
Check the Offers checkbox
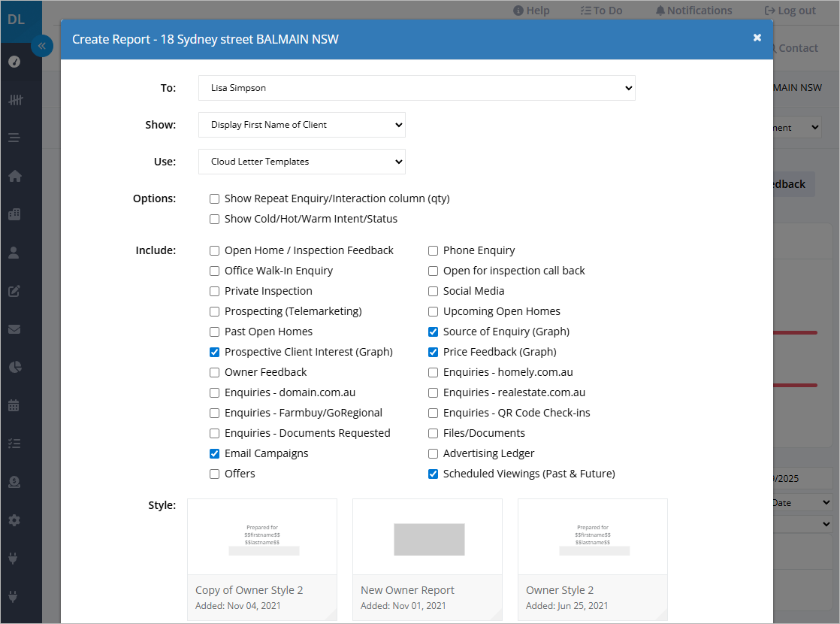214,474
